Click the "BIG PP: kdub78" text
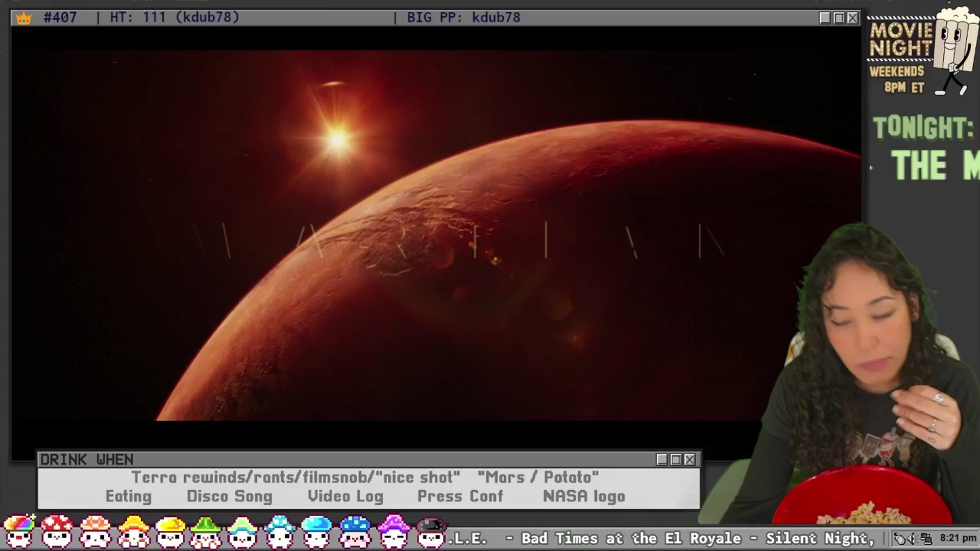The width and height of the screenshot is (980, 551). (x=463, y=17)
